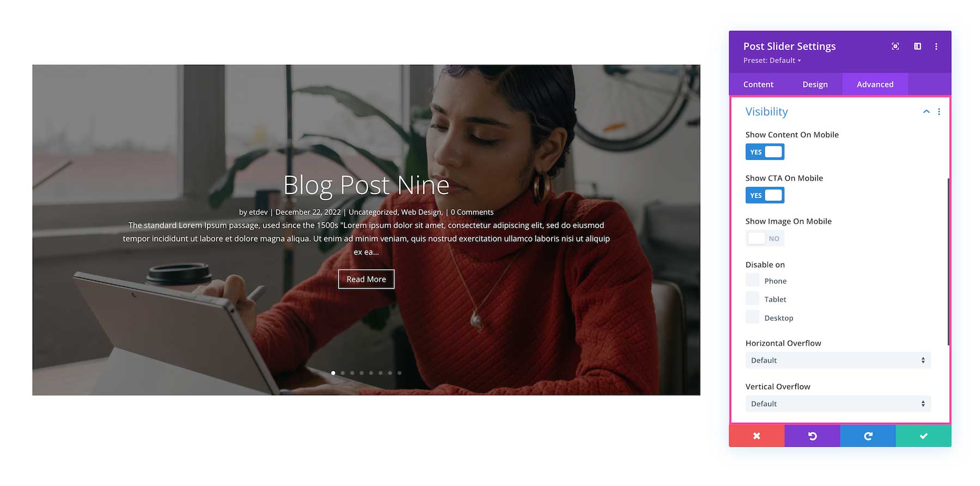Viewport: 980px width, 486px height.
Task: Redo the change using the blue arrow
Action: point(868,436)
